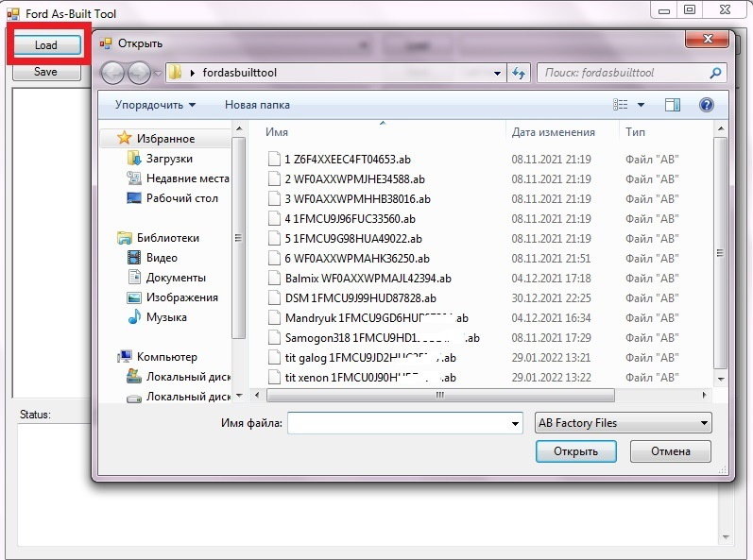Screen dimensions: 753x560
Task: Click the magnifier search icon
Action: (715, 73)
